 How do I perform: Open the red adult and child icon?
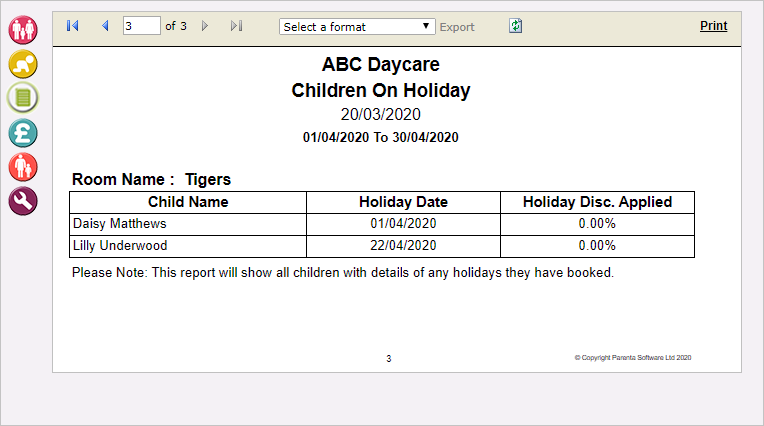(x=23, y=167)
